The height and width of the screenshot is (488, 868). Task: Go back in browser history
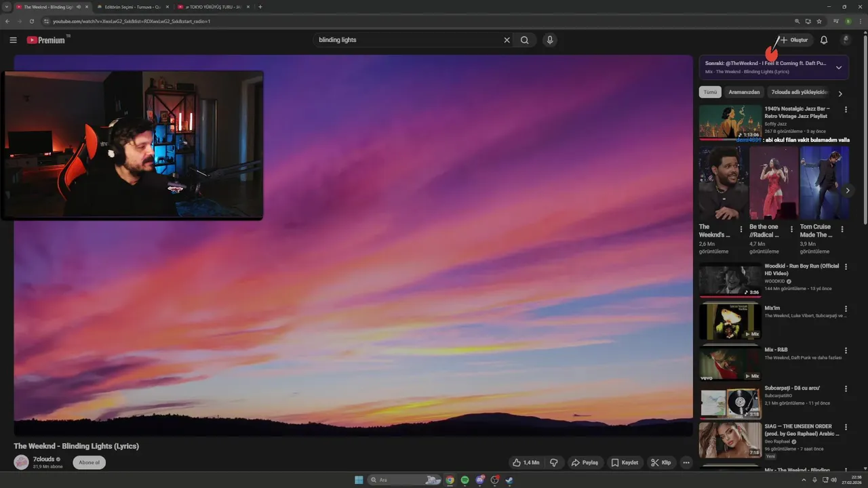pyautogui.click(x=7, y=21)
